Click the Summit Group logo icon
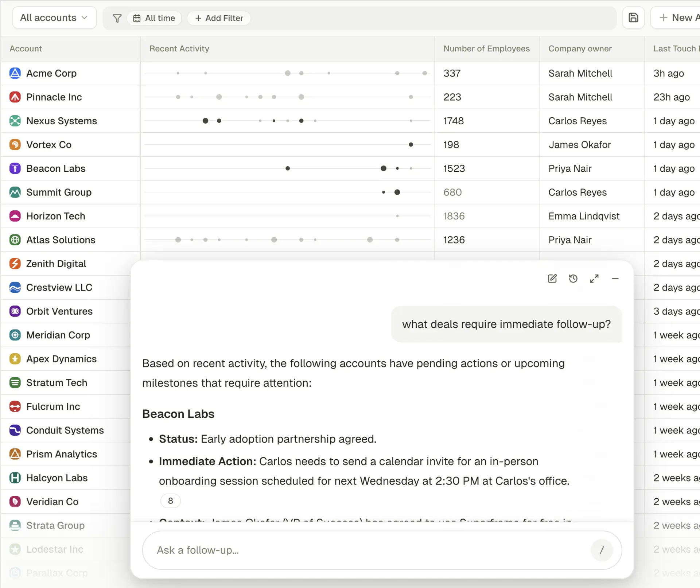The width and height of the screenshot is (700, 588). tap(15, 192)
